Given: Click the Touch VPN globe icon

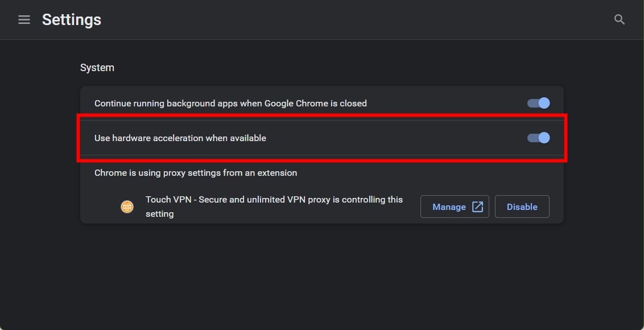Looking at the screenshot, I should click(x=127, y=207).
